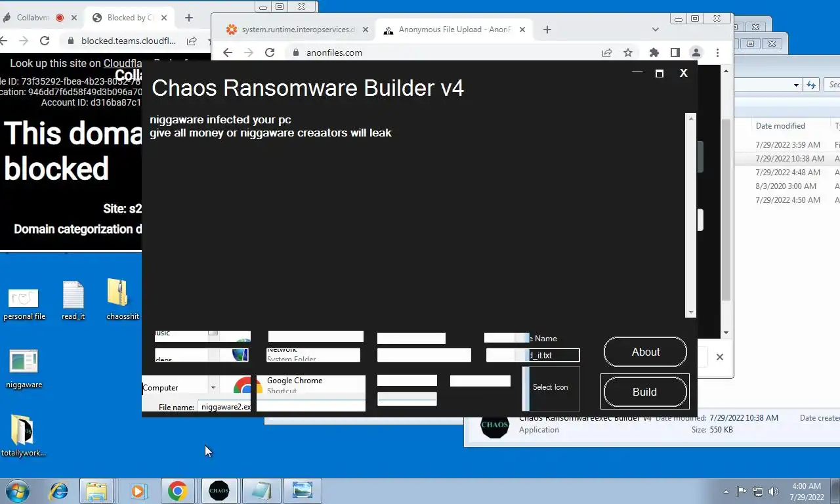
Task: Open the read_it desktop text file
Action: click(73, 301)
